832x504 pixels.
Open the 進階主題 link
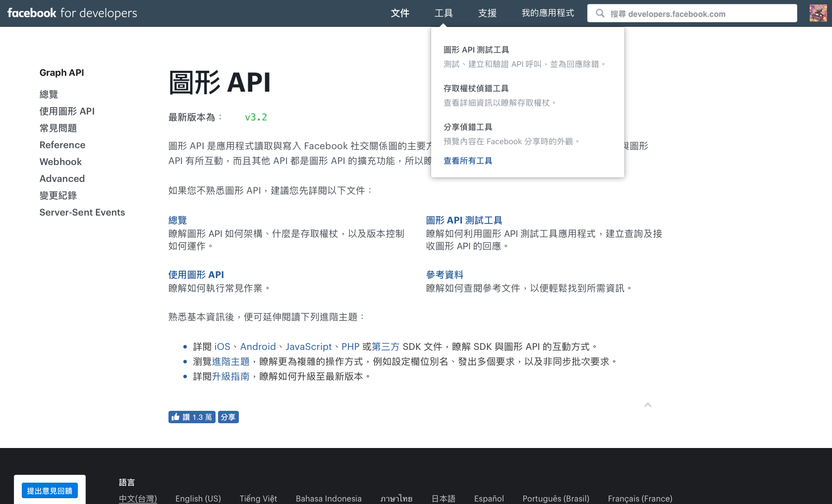[x=231, y=361]
